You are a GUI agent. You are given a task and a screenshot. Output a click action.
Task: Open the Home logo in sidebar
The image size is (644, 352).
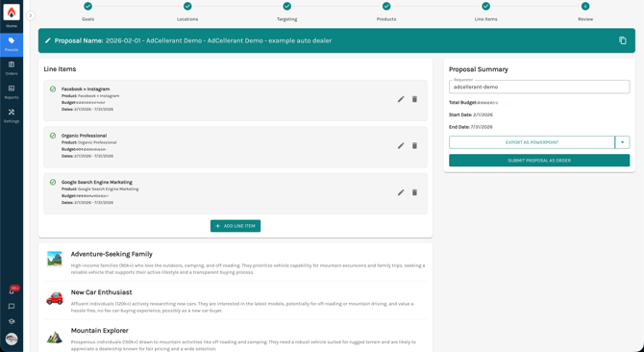click(12, 13)
